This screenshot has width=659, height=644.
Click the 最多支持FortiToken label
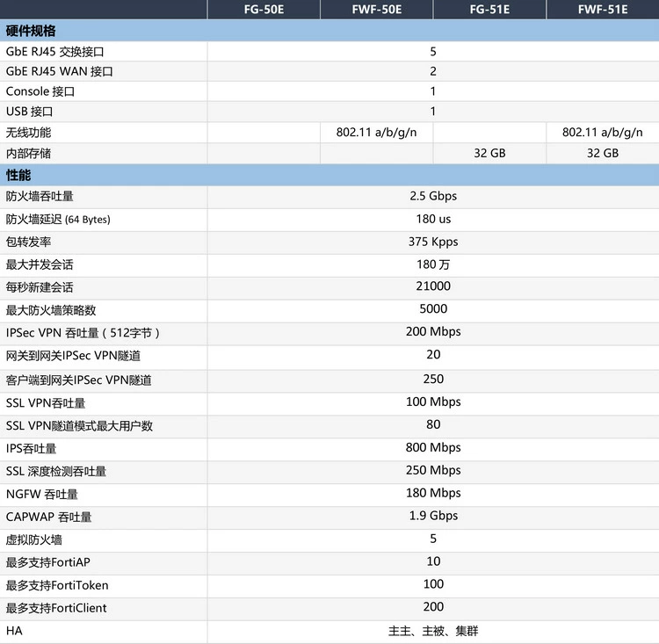[57, 585]
